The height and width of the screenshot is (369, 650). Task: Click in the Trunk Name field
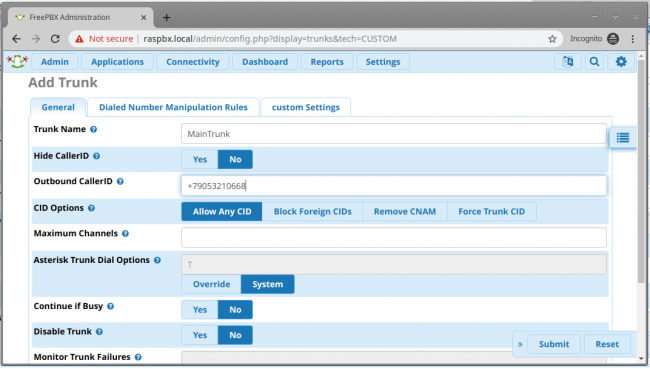pyautogui.click(x=394, y=134)
